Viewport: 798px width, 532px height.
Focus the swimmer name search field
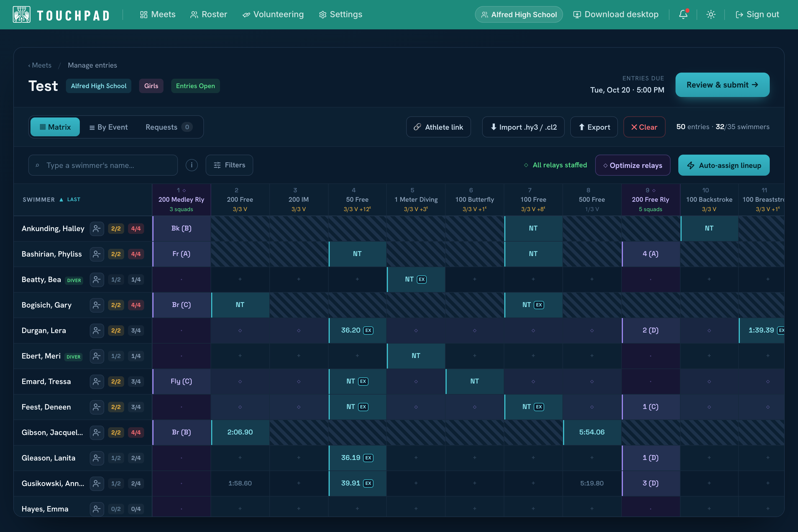[103, 165]
